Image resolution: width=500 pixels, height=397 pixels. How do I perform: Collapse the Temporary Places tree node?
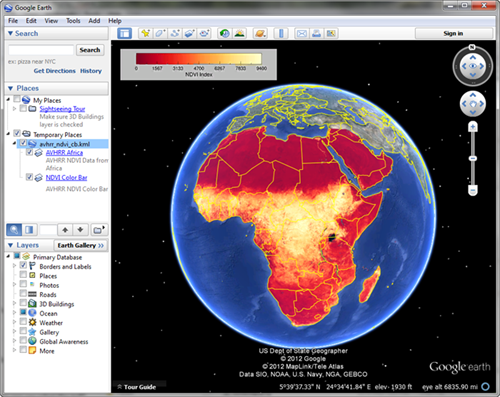click(8, 134)
